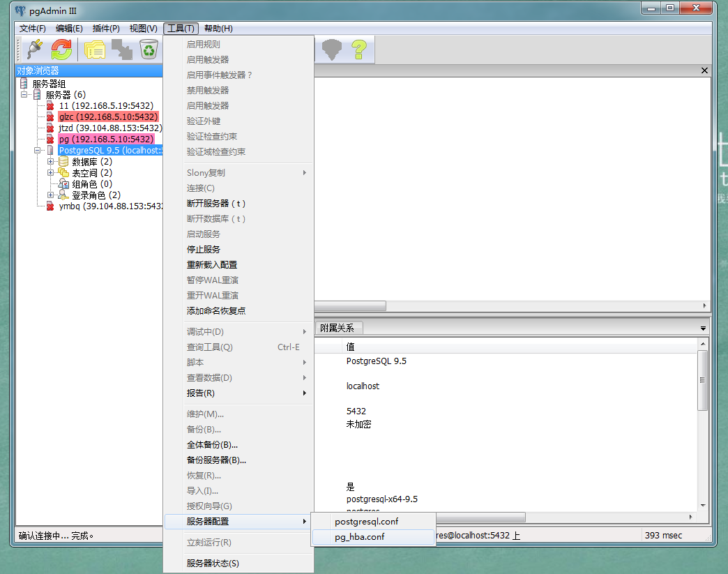
Task: Choose pg_hba.conf from the submenu
Action: (359, 537)
